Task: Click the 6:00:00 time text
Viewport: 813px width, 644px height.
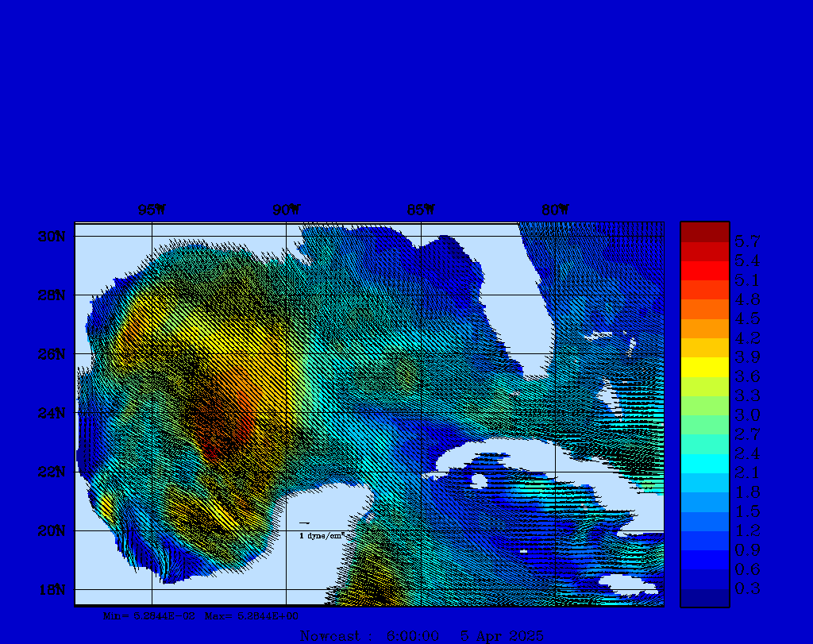Action: pyautogui.click(x=413, y=636)
